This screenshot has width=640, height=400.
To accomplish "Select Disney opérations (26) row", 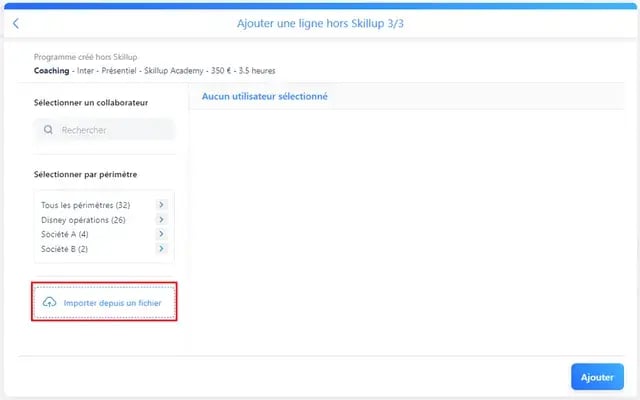I will pos(104,220).
